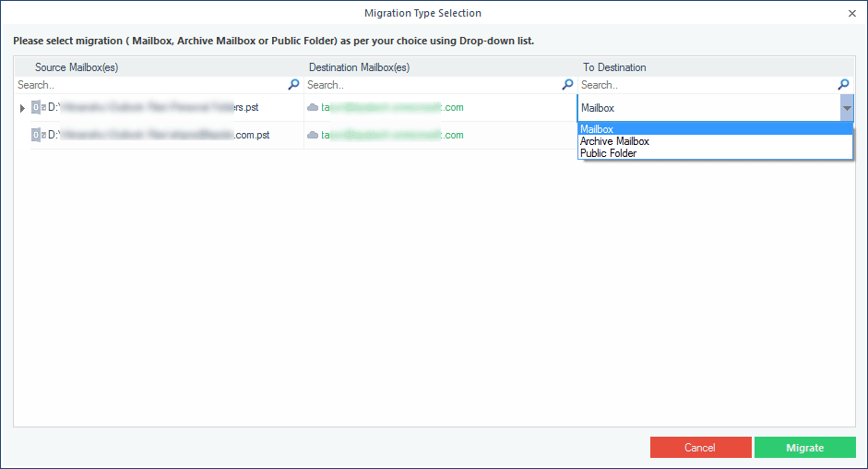The image size is (868, 469).
Task: Click the Cancel button
Action: click(700, 448)
